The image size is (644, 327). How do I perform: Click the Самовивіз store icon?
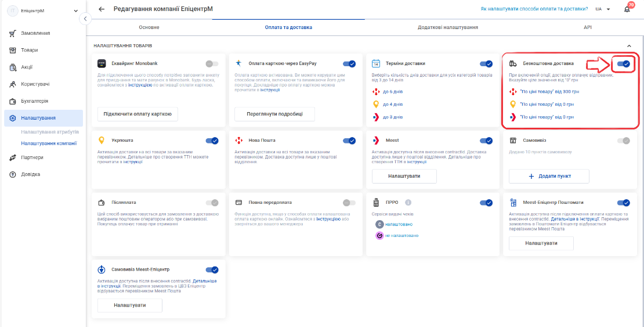pos(512,141)
